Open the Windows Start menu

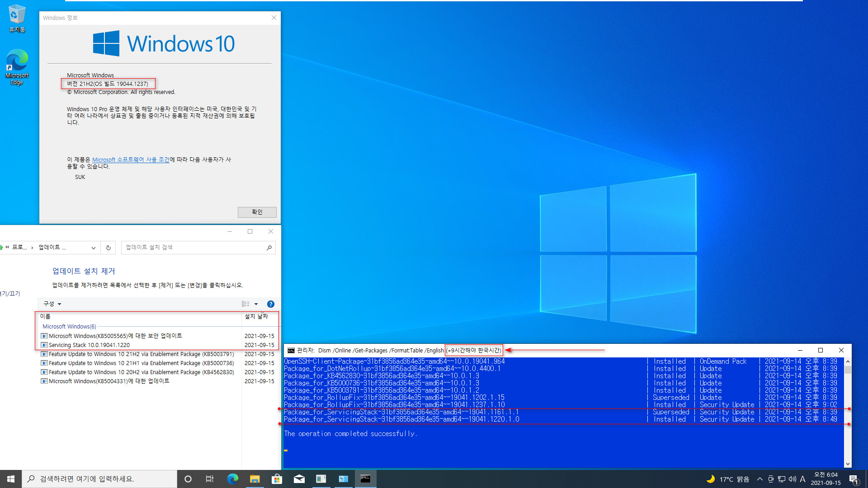pyautogui.click(x=11, y=479)
